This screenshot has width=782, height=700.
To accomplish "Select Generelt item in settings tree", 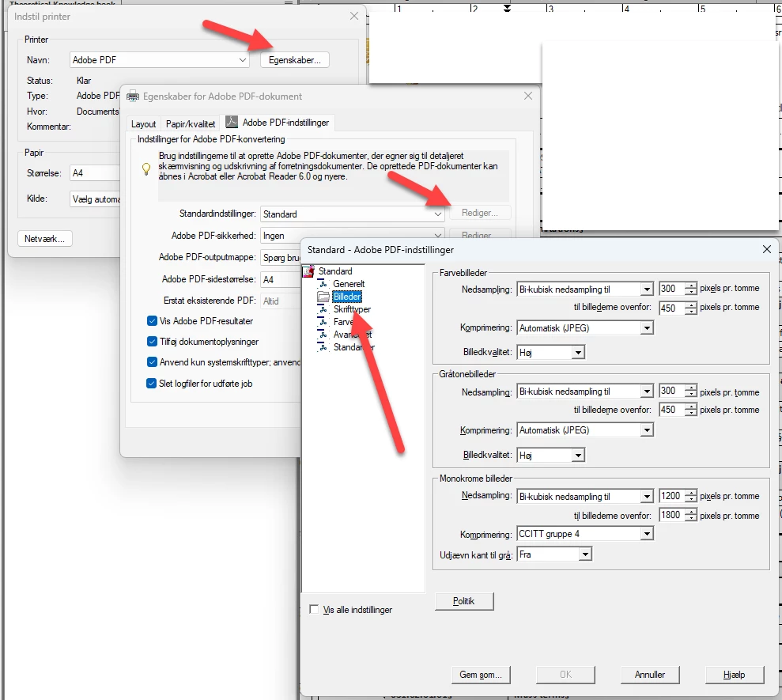I will point(349,283).
